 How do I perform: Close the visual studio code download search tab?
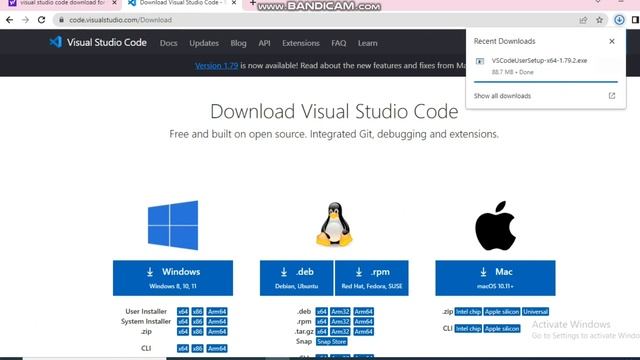114,3
